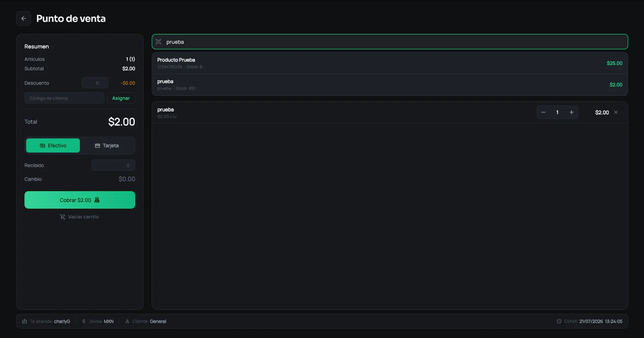Focus the Código de cliente field
The height and width of the screenshot is (338, 644).
pos(64,98)
